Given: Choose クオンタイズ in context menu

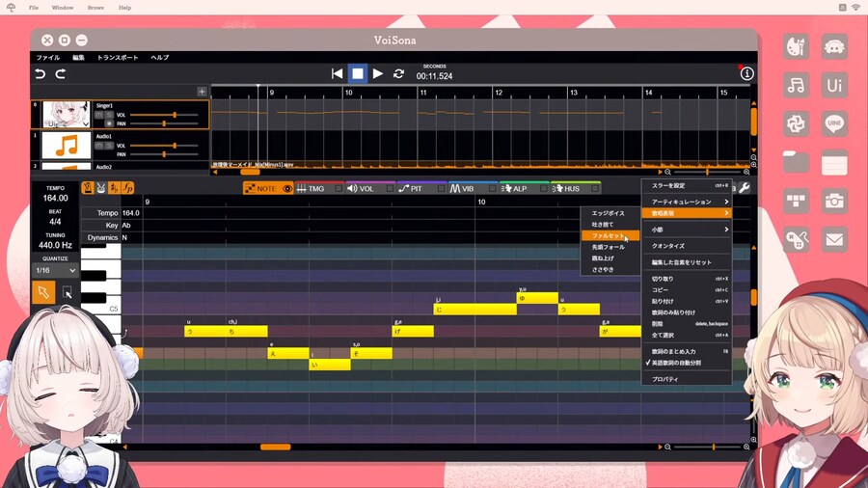Looking at the screenshot, I should 687,246.
